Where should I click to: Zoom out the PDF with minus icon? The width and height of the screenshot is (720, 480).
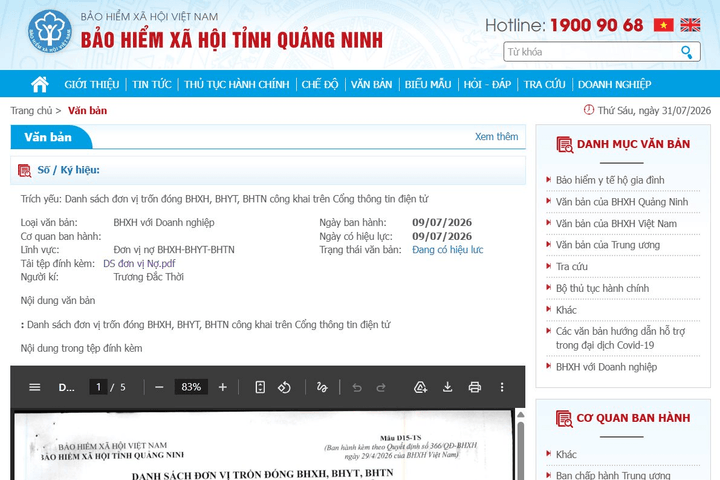[159, 387]
